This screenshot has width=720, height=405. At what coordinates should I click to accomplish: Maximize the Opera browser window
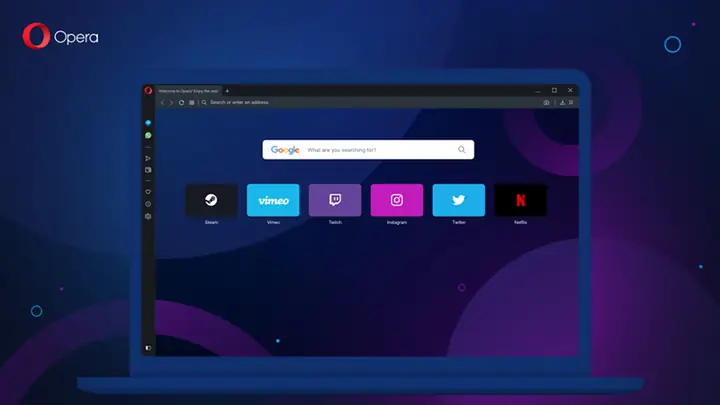pos(554,90)
